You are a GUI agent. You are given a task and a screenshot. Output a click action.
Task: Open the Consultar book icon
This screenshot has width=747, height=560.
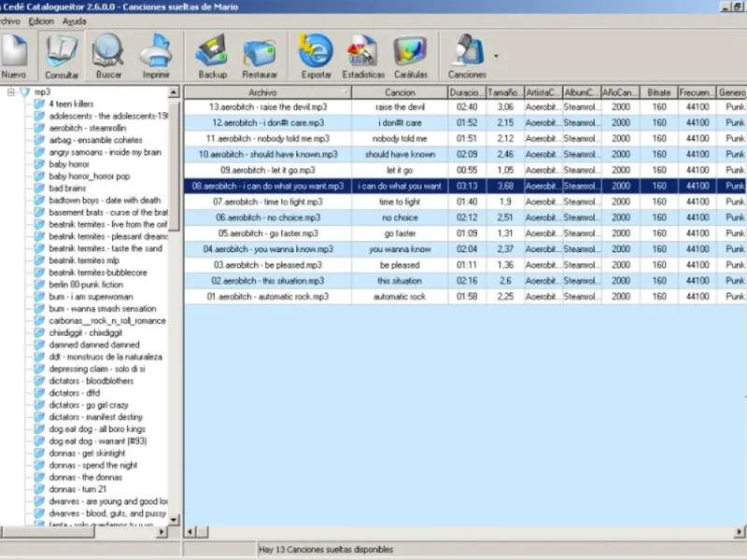pos(62,55)
